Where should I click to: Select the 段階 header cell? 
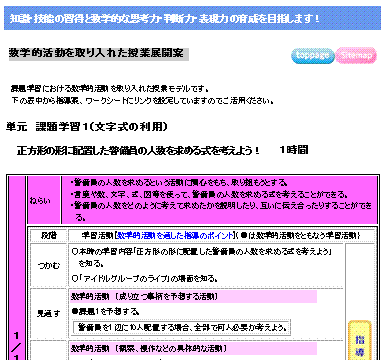tap(49, 235)
